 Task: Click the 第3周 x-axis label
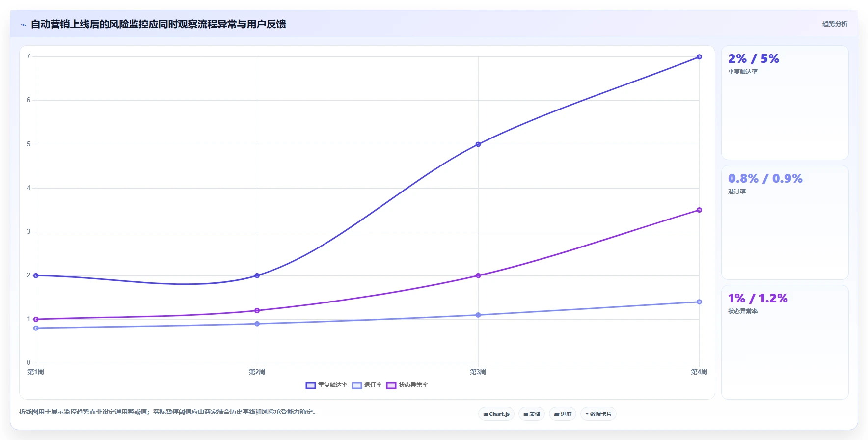478,372
